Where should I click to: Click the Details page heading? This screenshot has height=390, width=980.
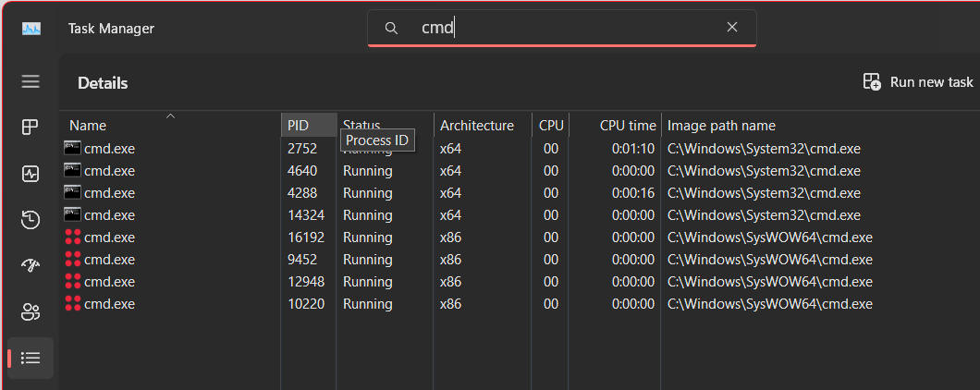point(103,83)
